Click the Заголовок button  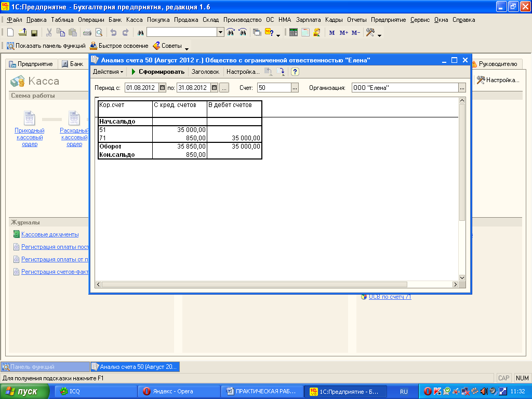[205, 72]
